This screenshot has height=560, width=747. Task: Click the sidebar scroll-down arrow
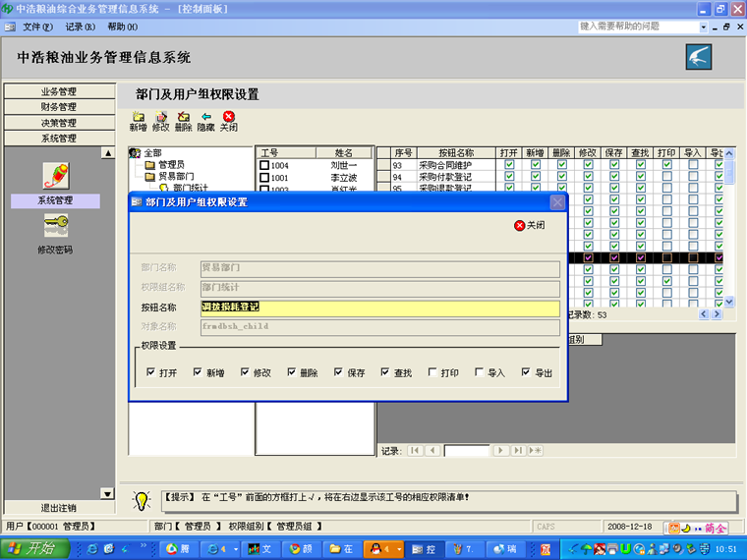pyautogui.click(x=108, y=494)
